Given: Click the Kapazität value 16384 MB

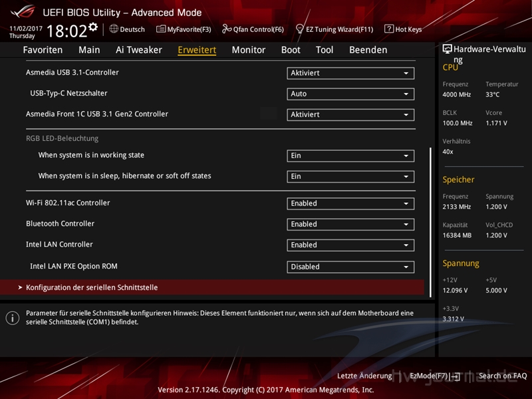Looking at the screenshot, I should (457, 235).
